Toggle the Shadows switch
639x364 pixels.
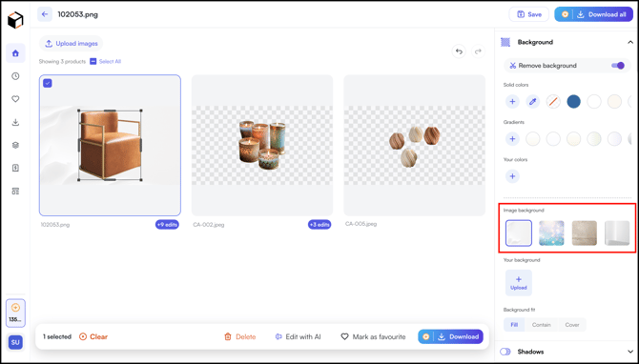(x=505, y=352)
